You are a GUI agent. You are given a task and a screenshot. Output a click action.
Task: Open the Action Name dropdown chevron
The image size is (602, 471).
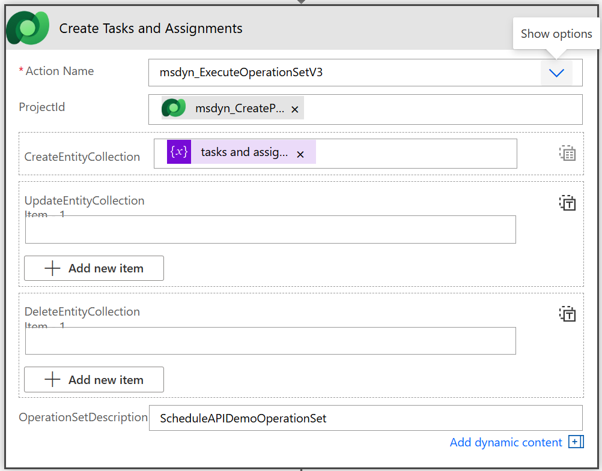[x=556, y=73]
